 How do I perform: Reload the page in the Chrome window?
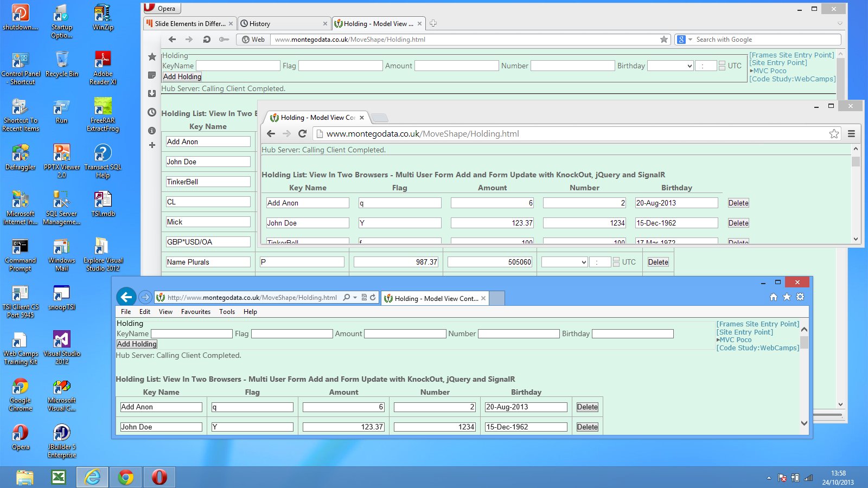tap(303, 134)
